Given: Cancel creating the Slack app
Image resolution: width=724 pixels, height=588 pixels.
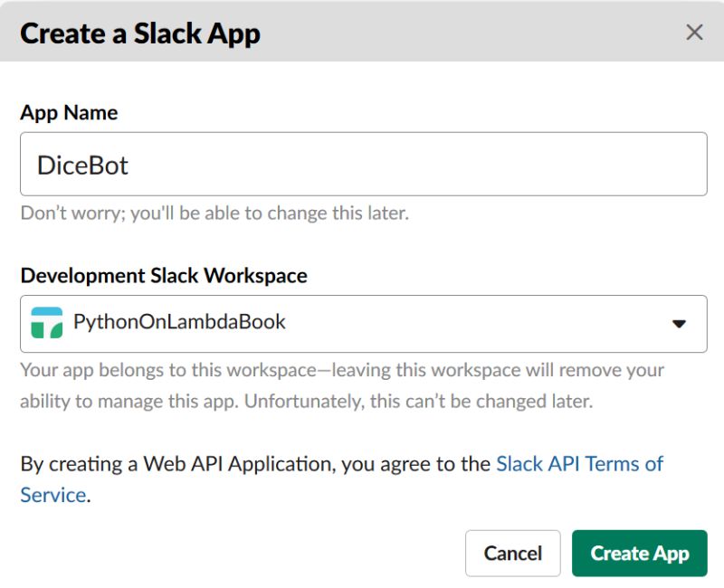Looking at the screenshot, I should (513, 553).
